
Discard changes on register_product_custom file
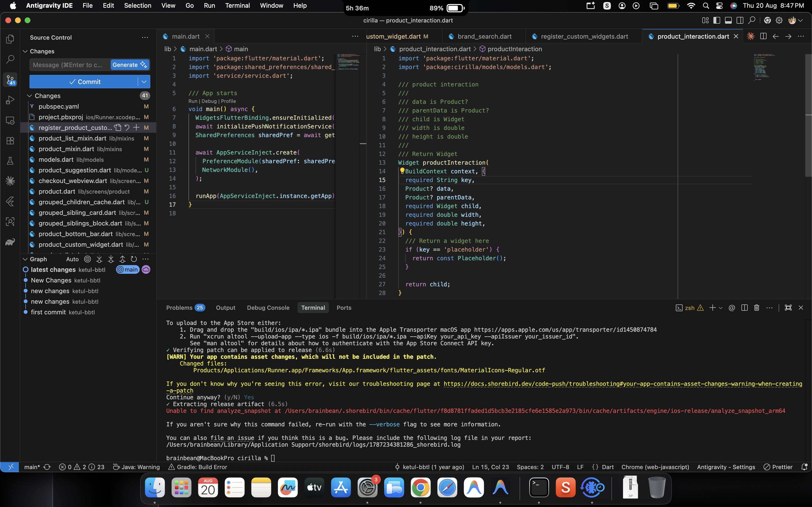(127, 127)
